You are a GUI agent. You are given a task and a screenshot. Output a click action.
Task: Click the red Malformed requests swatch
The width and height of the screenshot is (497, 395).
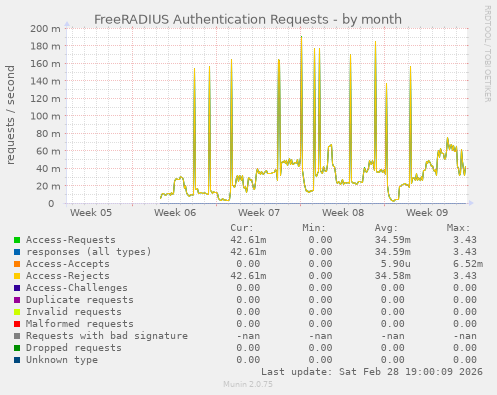click(x=17, y=324)
